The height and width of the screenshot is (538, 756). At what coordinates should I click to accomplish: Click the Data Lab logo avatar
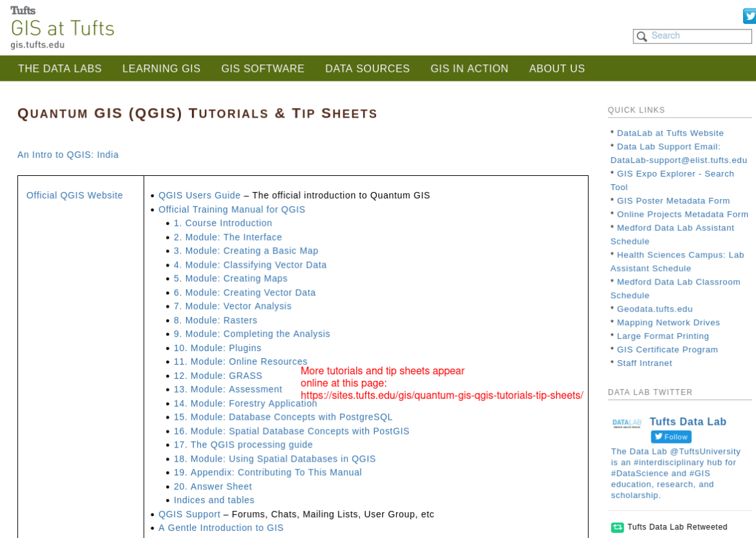tap(625, 424)
